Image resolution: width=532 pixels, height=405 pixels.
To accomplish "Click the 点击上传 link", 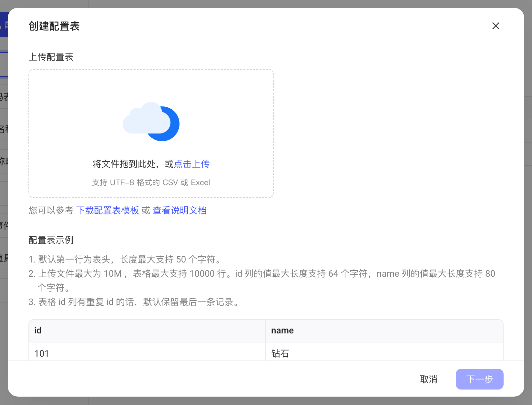I will point(192,164).
